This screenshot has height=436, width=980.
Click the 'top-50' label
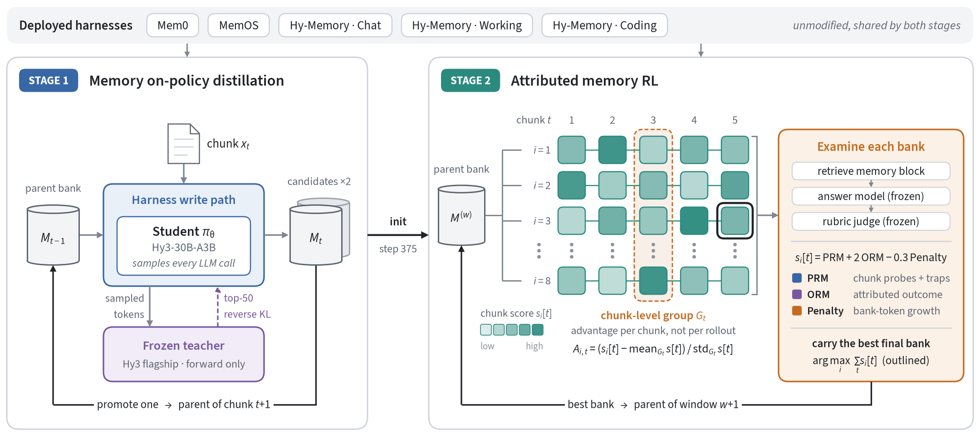(239, 298)
